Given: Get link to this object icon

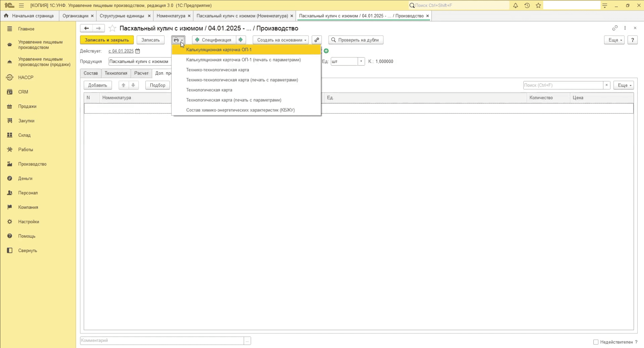Looking at the screenshot, I should point(615,28).
